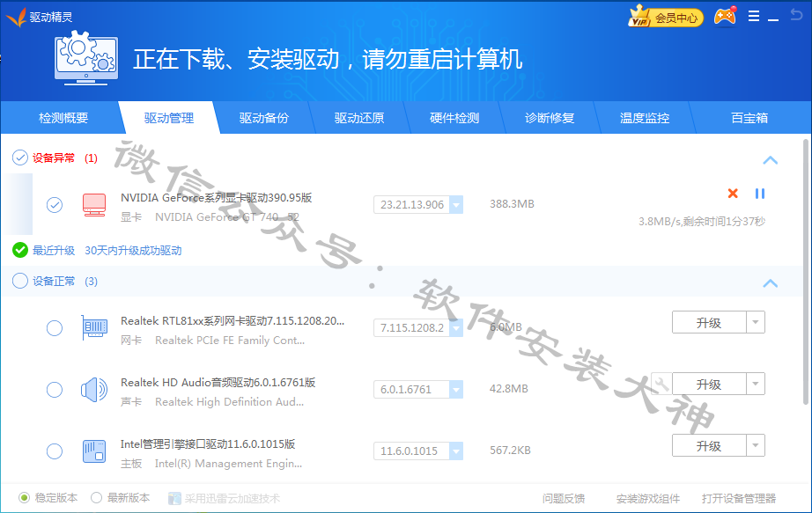Collapse the 设备异常 section
Image resolution: width=812 pixels, height=513 pixels.
[770, 160]
